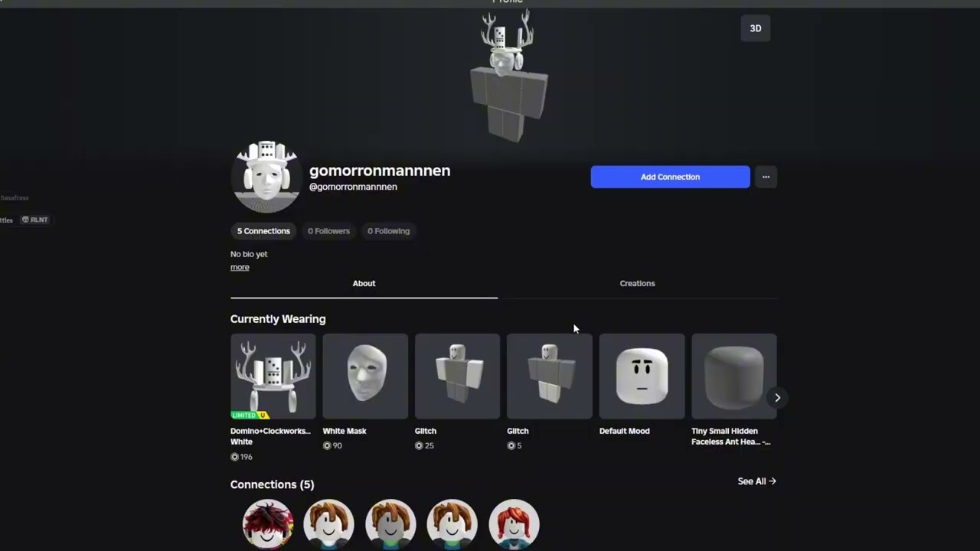
Task: Switch to the Creations tab
Action: [637, 283]
